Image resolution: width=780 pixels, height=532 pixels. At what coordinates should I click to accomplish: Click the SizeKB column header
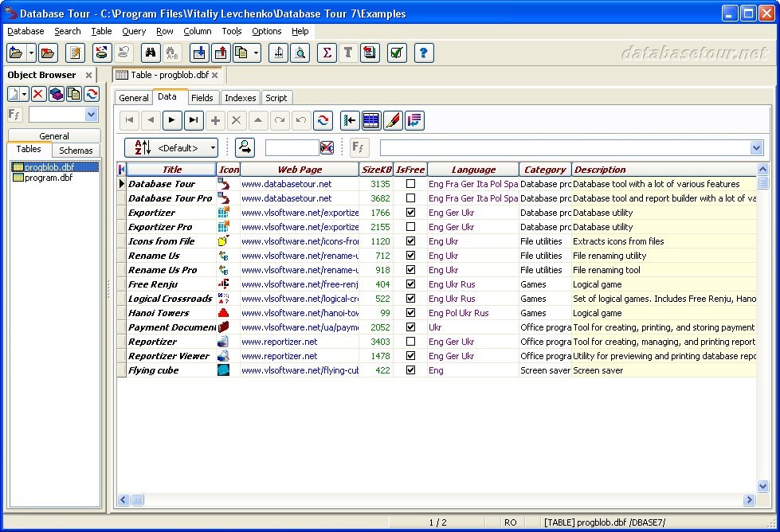376,170
